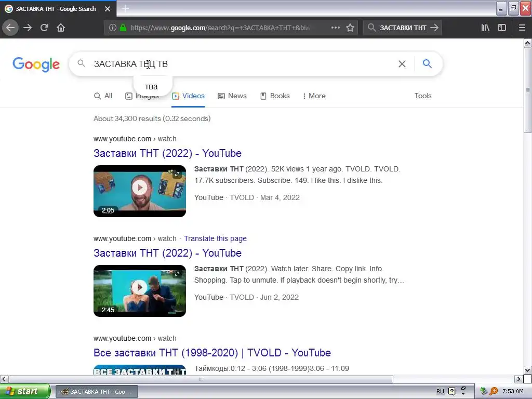Screen dimensions: 532x399
Task: Click 'YouTube · TVOLD · Mar 4, 2022' text
Action: (x=247, y=197)
